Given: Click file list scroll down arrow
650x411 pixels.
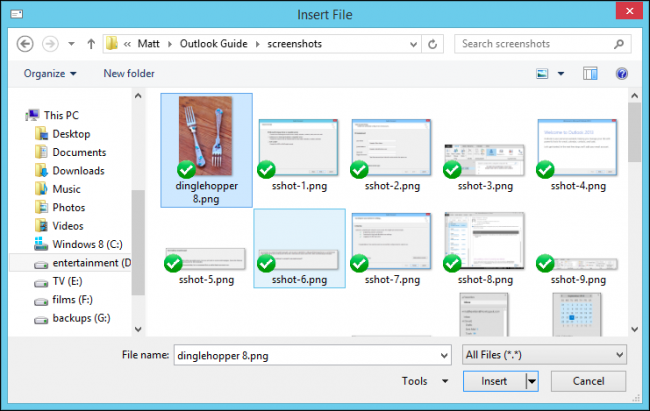Looking at the screenshot, I should [x=634, y=329].
